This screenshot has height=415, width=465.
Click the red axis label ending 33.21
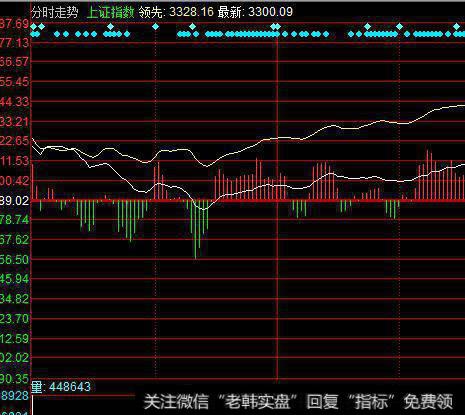(14, 122)
